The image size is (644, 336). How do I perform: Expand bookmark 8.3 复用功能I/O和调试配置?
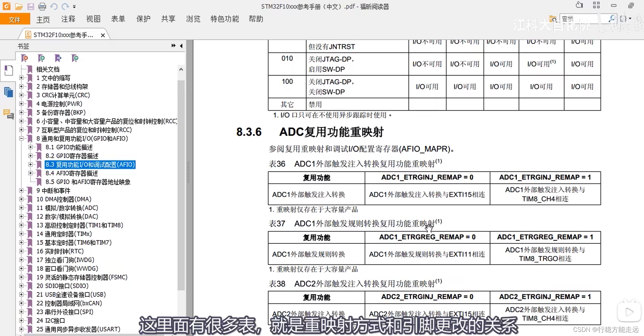pos(30,164)
